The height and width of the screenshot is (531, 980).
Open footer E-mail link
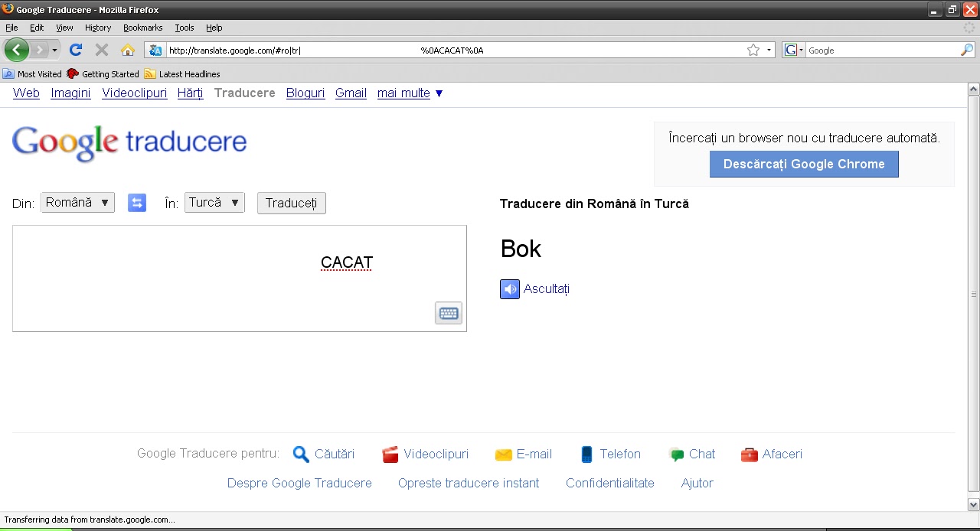(x=534, y=454)
